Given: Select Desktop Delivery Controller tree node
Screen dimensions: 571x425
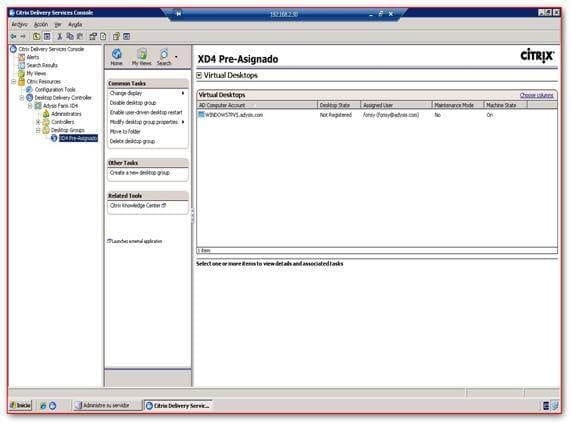Looking at the screenshot, I should tap(63, 98).
